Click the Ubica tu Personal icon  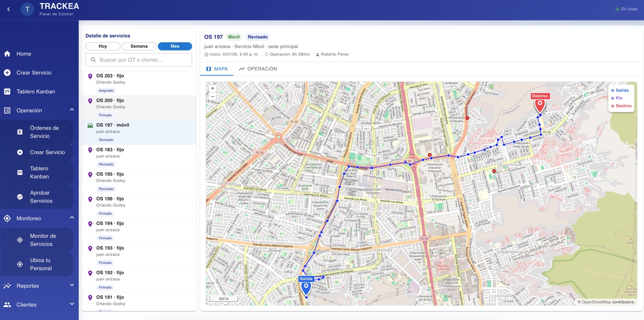point(20,264)
